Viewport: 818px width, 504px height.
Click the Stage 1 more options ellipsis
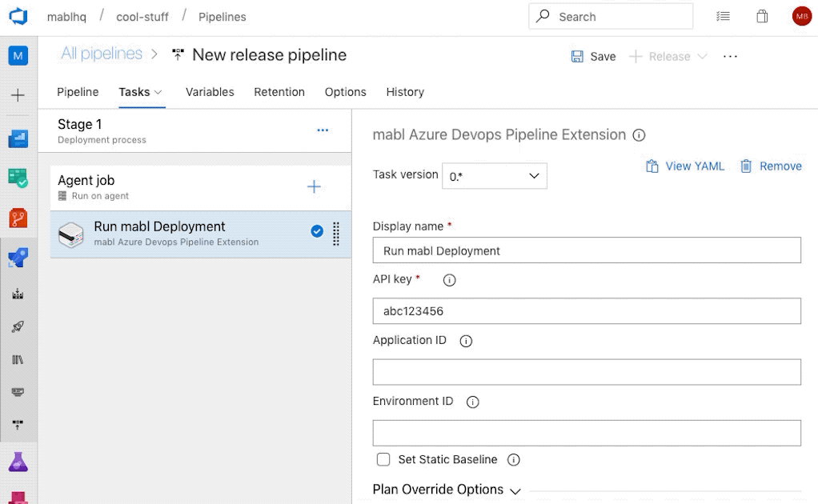pyautogui.click(x=323, y=130)
